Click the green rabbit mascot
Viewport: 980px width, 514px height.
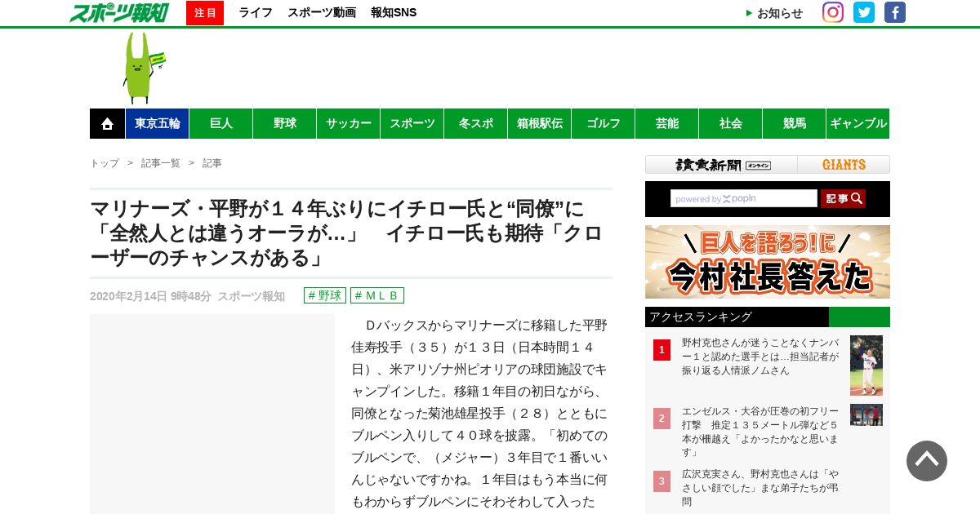point(143,69)
